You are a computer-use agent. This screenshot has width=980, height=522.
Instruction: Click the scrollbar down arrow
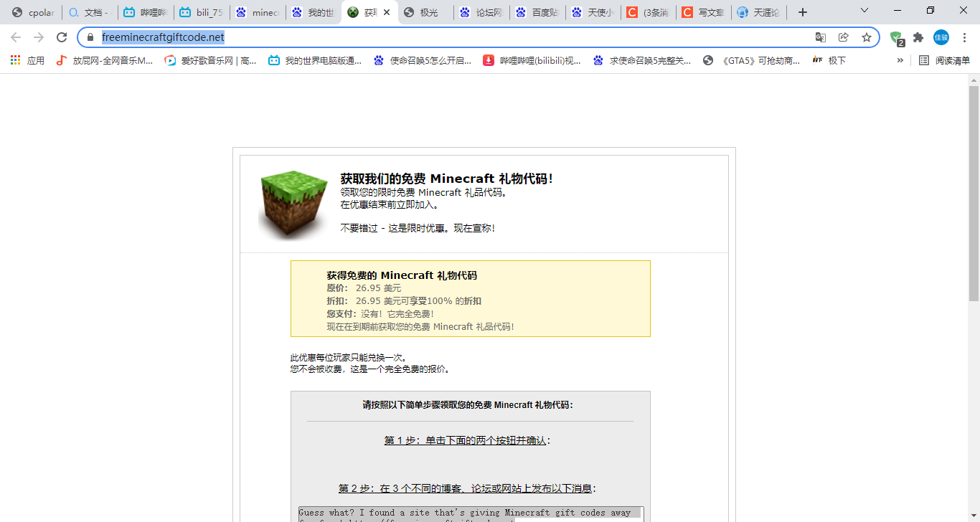click(974, 516)
